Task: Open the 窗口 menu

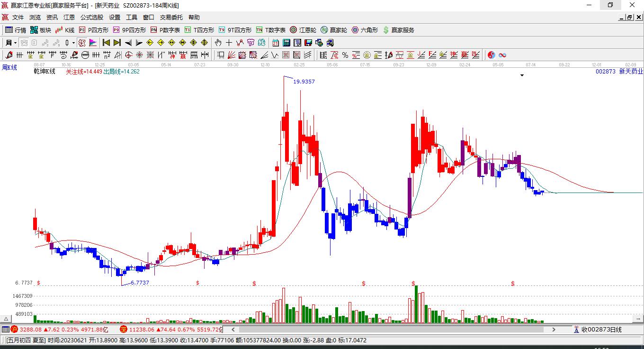Action: click(149, 18)
